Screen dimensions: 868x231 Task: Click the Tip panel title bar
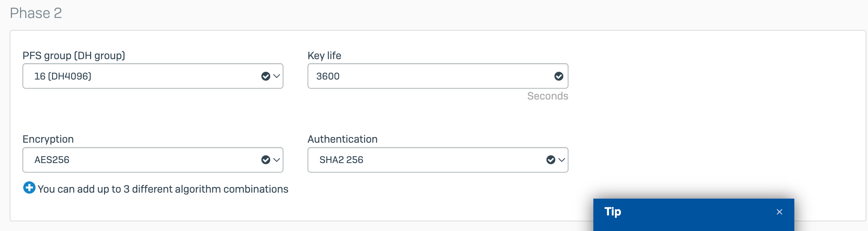click(681, 212)
